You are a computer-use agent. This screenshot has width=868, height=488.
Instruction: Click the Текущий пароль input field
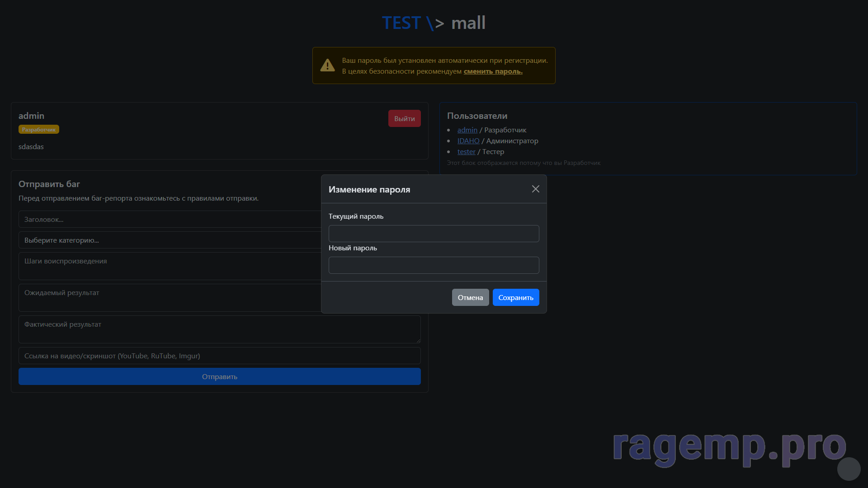click(434, 234)
